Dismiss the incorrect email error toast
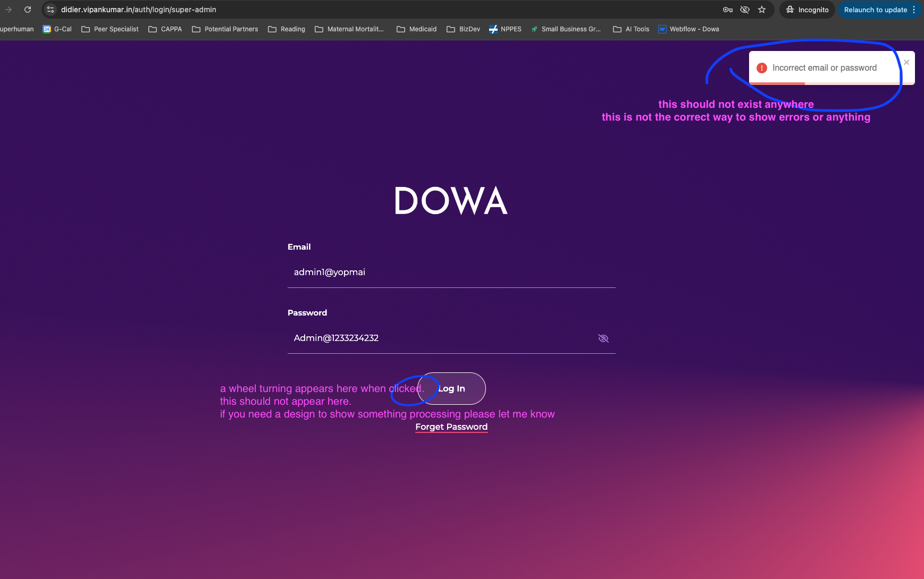The width and height of the screenshot is (924, 579). coord(906,62)
